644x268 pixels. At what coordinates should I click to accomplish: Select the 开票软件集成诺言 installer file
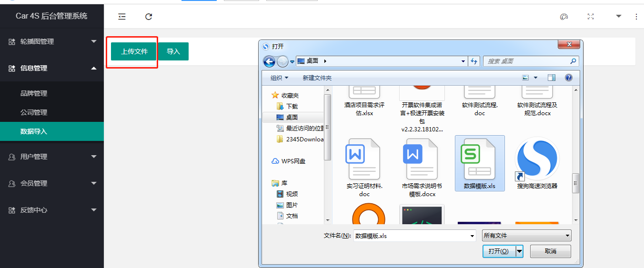tap(422, 109)
